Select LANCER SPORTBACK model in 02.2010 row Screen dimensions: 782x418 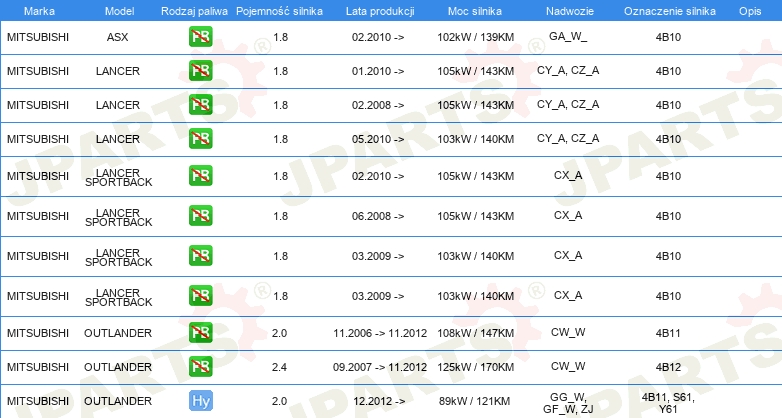118,177
